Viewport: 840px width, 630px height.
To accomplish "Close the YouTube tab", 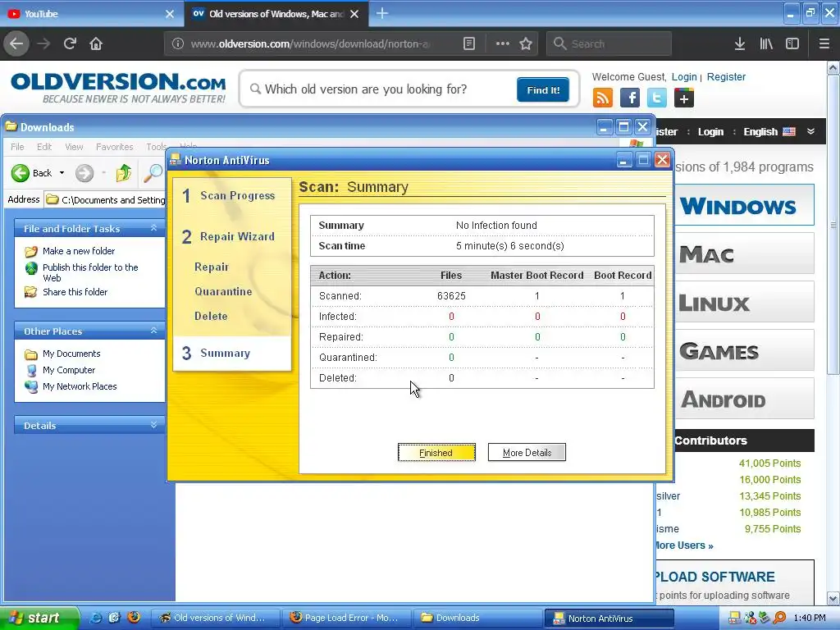I will point(169,14).
